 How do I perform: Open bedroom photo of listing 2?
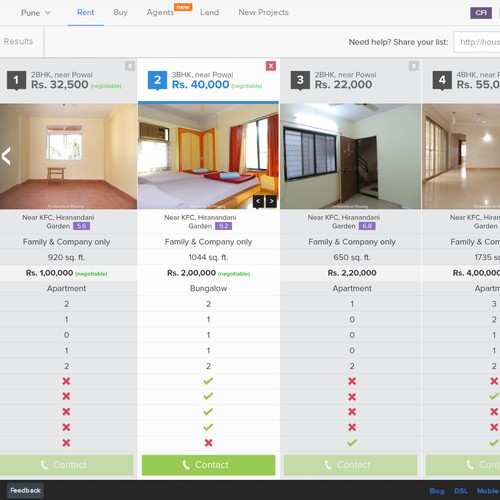[x=208, y=156]
